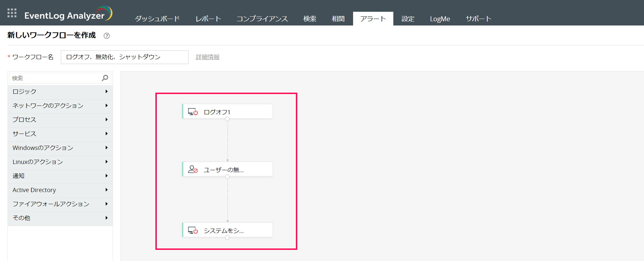This screenshot has width=644, height=261.
Task: Expand Windowsのアクション category
Action: point(60,148)
